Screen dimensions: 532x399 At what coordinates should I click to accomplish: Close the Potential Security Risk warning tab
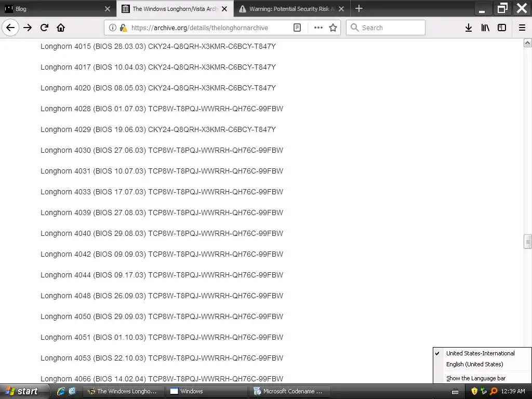click(x=341, y=9)
